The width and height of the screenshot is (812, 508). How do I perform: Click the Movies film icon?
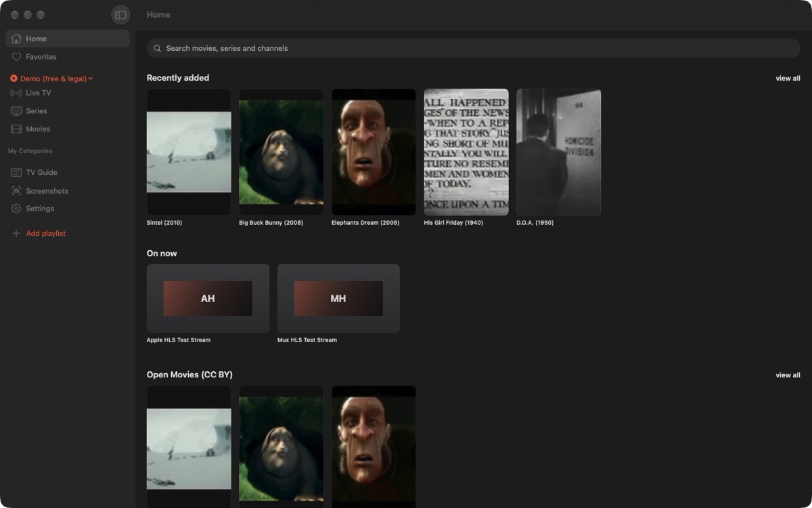[16, 129]
